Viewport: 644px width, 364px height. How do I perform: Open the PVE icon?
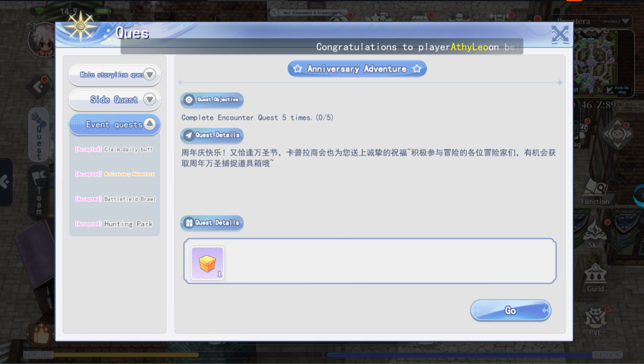pyautogui.click(x=595, y=319)
